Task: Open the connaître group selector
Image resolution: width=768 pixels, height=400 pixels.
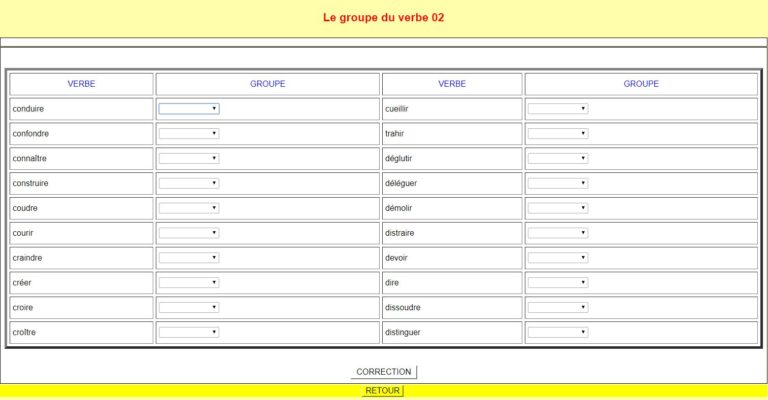Action: [x=189, y=158]
